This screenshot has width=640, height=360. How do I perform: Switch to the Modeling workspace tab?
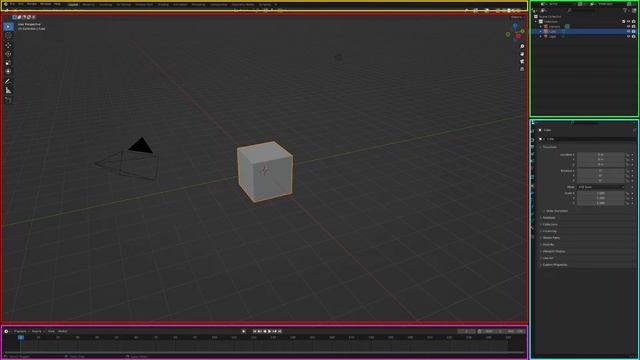tap(89, 4)
